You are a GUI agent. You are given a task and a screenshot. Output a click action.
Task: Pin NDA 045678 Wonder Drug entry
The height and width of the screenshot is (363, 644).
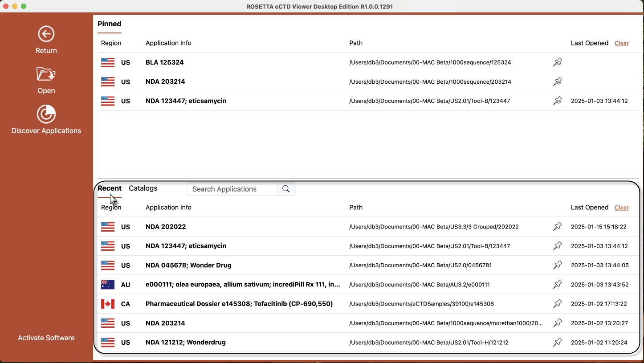pyautogui.click(x=557, y=265)
